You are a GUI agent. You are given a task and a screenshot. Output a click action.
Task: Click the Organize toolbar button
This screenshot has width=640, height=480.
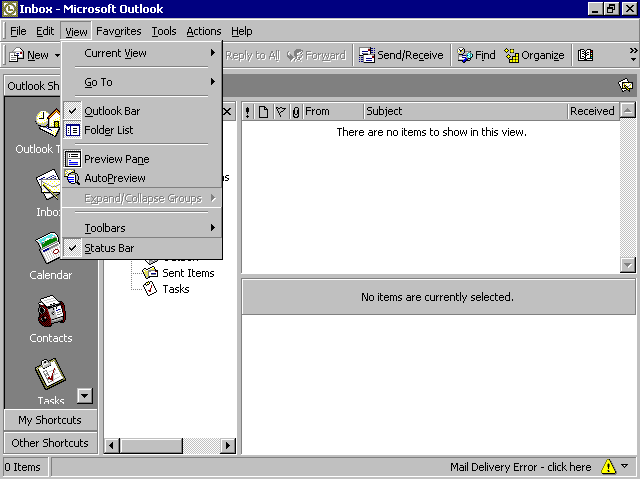pos(534,55)
